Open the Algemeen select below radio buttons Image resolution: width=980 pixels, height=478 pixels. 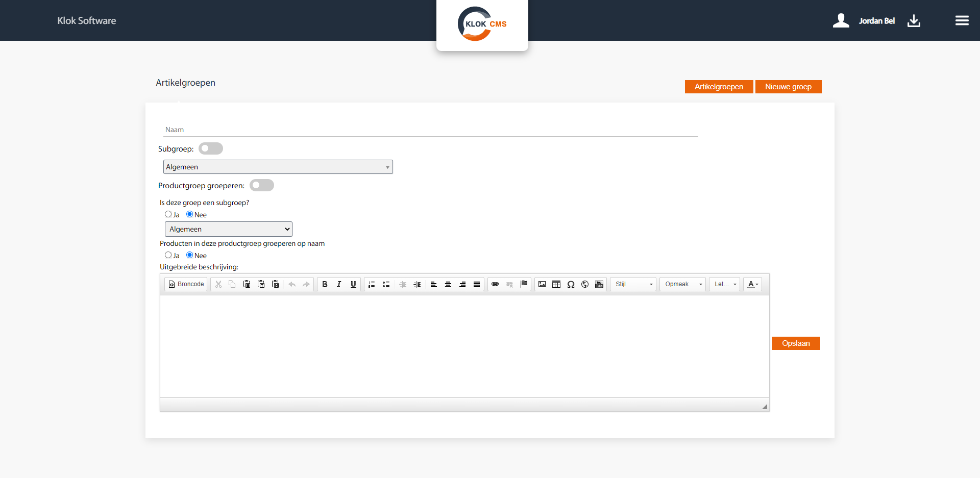tap(229, 229)
